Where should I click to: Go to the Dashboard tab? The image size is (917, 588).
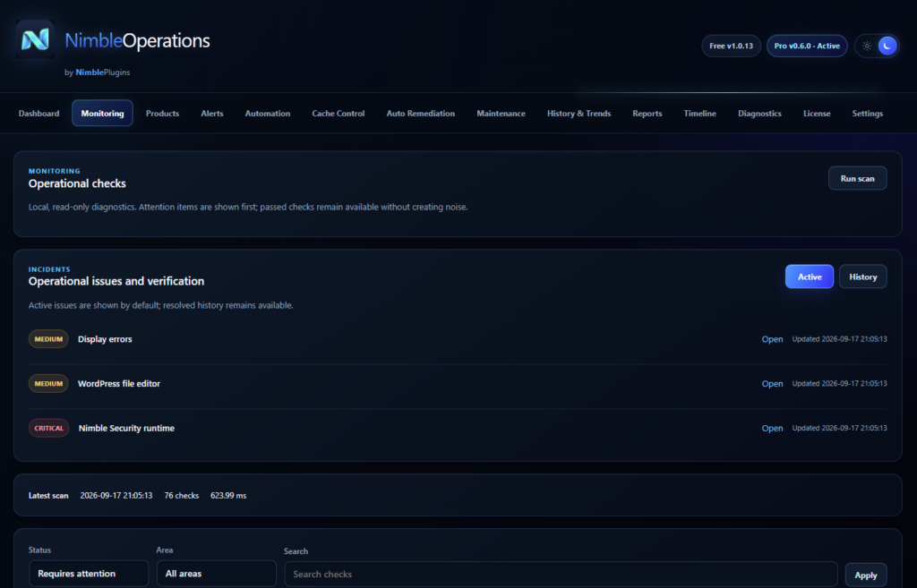39,114
